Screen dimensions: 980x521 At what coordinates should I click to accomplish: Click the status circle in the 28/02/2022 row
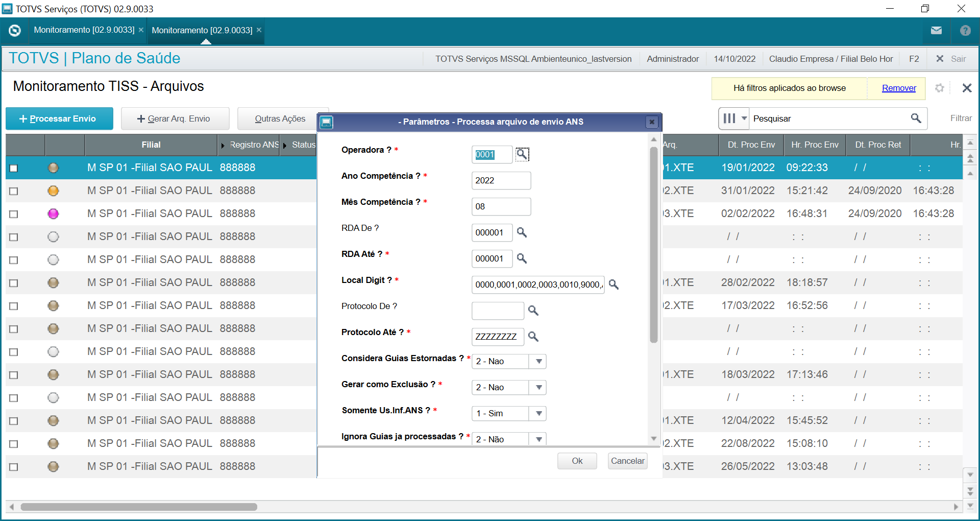point(53,282)
